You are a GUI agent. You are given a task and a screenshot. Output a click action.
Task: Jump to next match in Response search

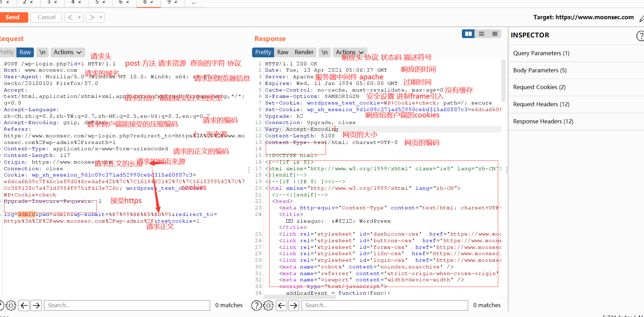coord(294,305)
